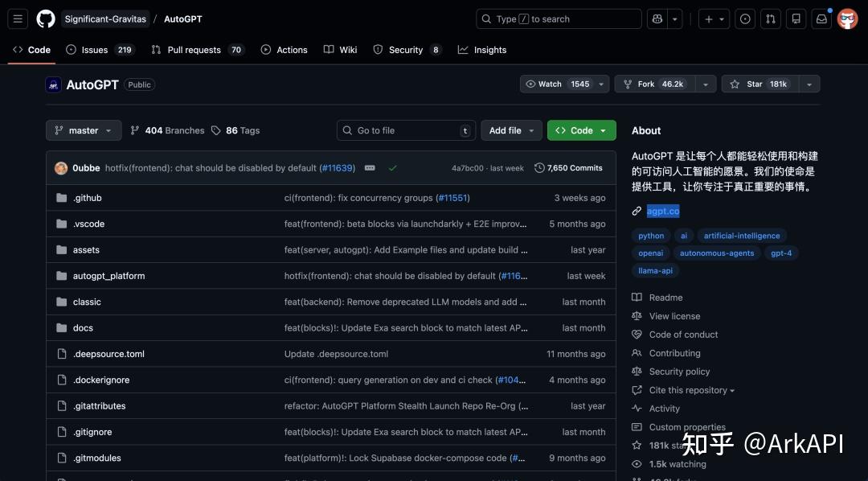This screenshot has width=868, height=481.
Task: Open the Watch count dropdown arrow
Action: [601, 84]
